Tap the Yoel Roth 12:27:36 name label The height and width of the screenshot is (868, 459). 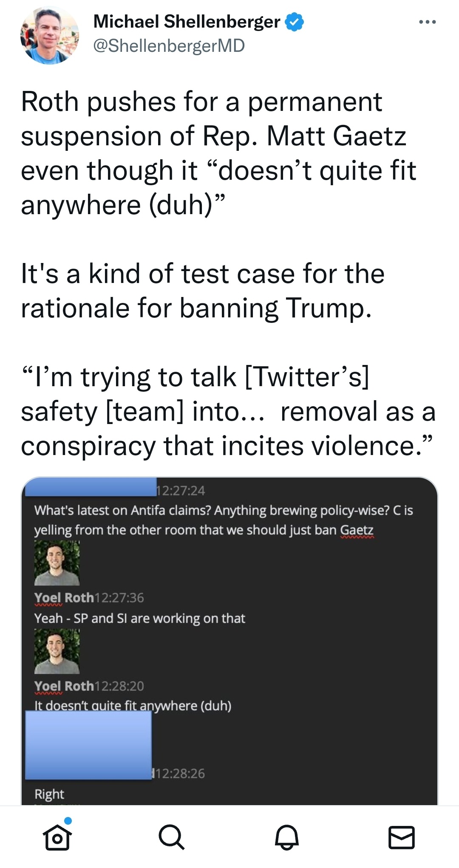(x=64, y=598)
